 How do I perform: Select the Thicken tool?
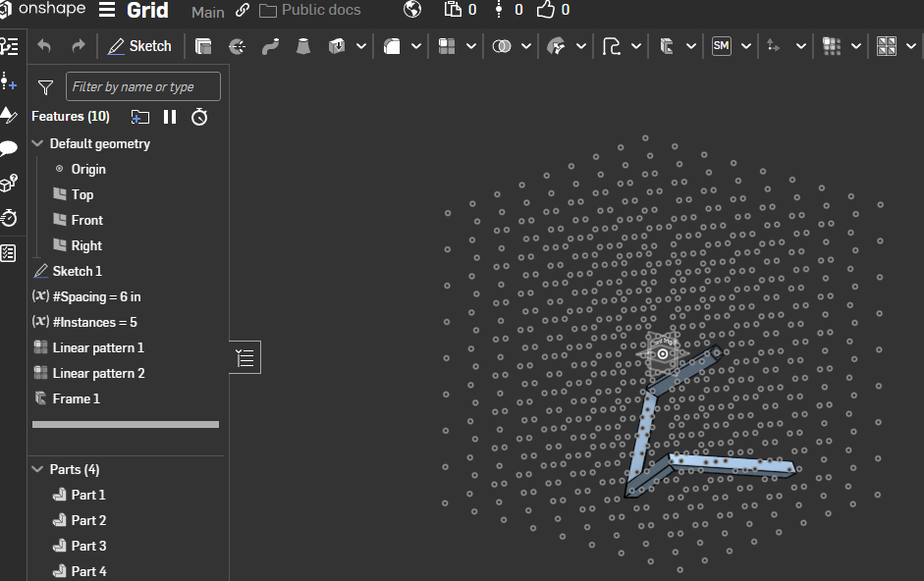click(x=337, y=46)
